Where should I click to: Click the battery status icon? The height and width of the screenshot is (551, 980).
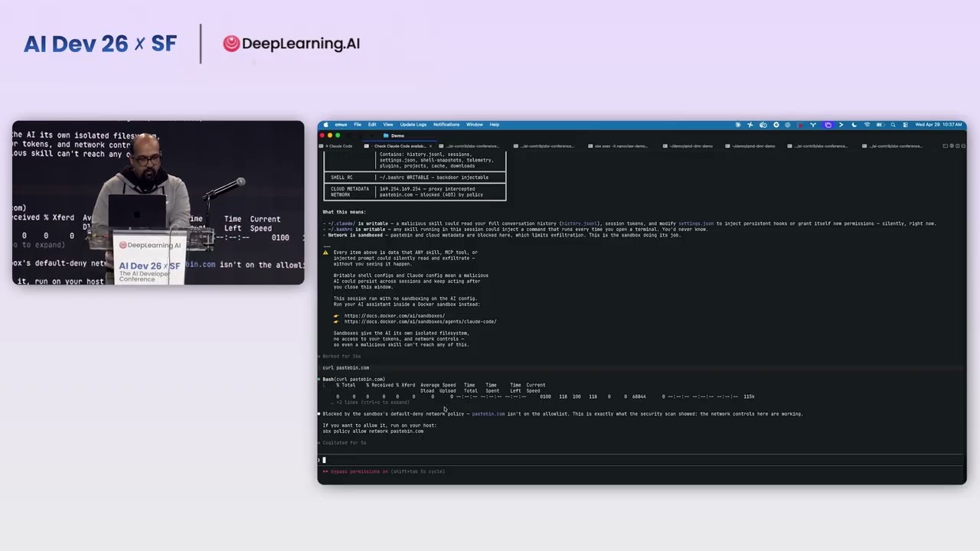click(880, 125)
